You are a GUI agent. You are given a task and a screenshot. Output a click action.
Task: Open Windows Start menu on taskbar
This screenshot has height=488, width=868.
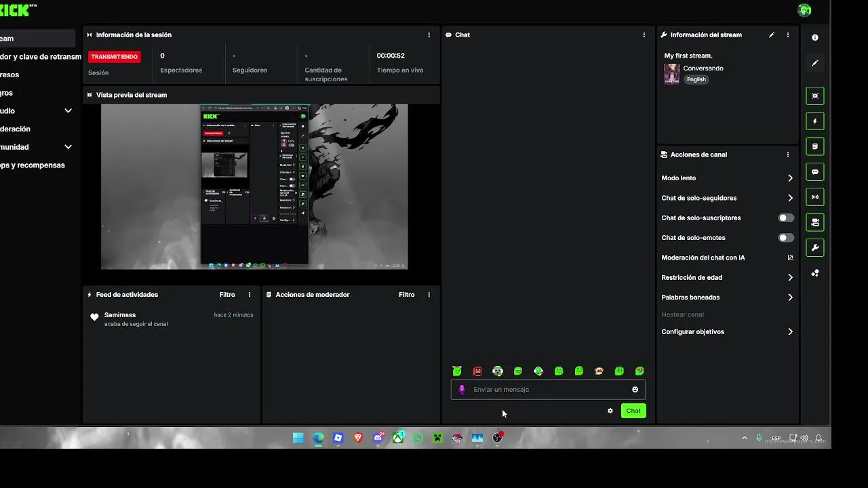(298, 439)
